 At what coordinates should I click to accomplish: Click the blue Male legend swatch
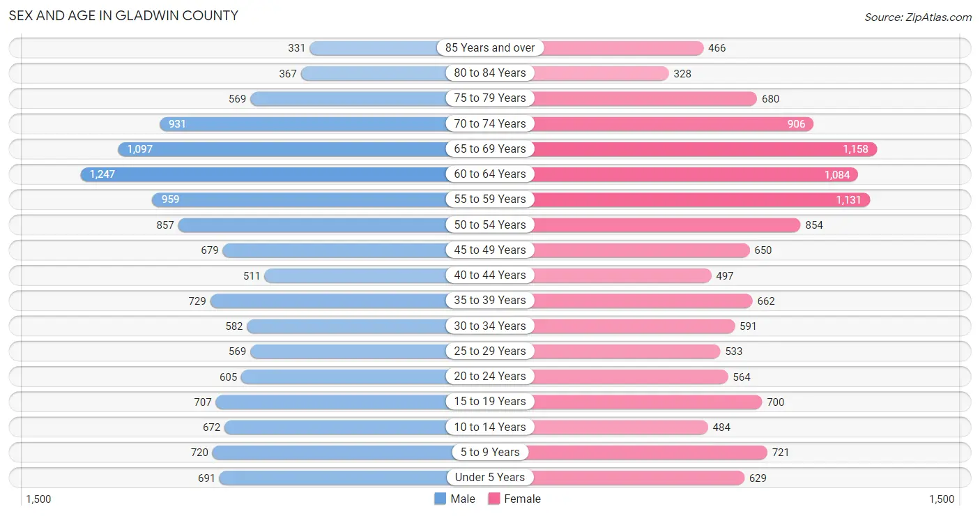tap(440, 499)
